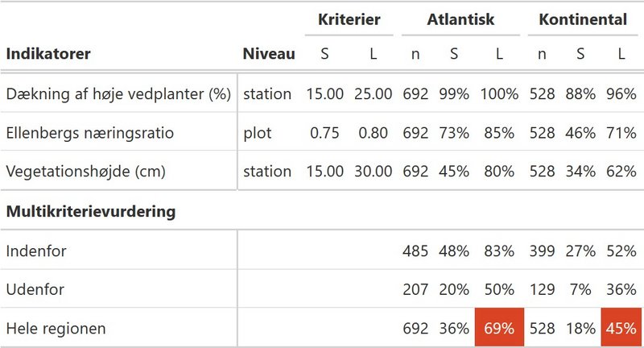Click the 30.00 Vegetationshøjde criterion value
Image resolution: width=644 pixels, height=348 pixels.
[373, 172]
